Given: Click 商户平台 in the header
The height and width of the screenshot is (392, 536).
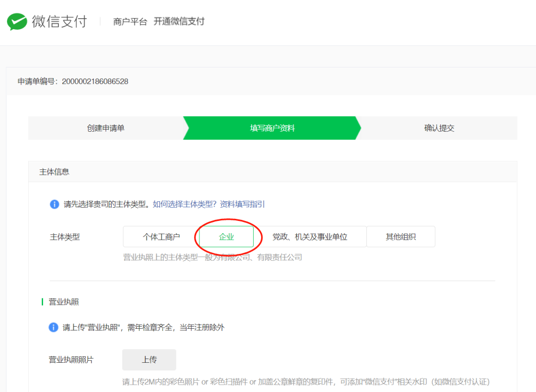Looking at the screenshot, I should point(130,22).
